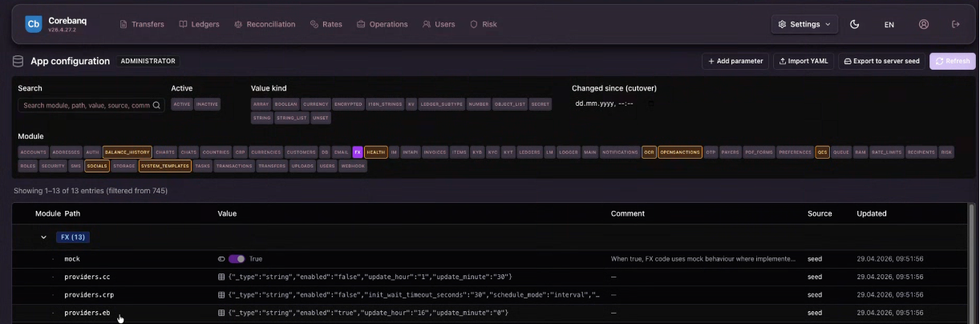Switch to dark mode moon icon
The height and width of the screenshot is (324, 980).
[x=855, y=24]
